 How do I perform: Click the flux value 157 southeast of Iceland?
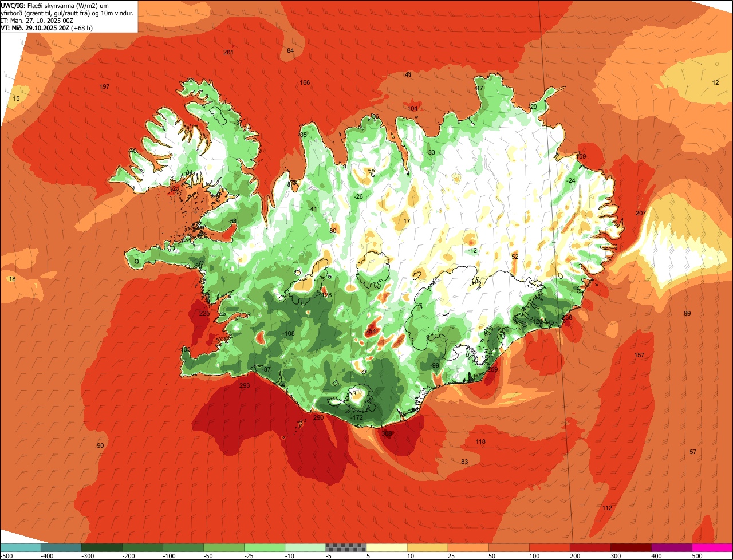click(x=639, y=355)
